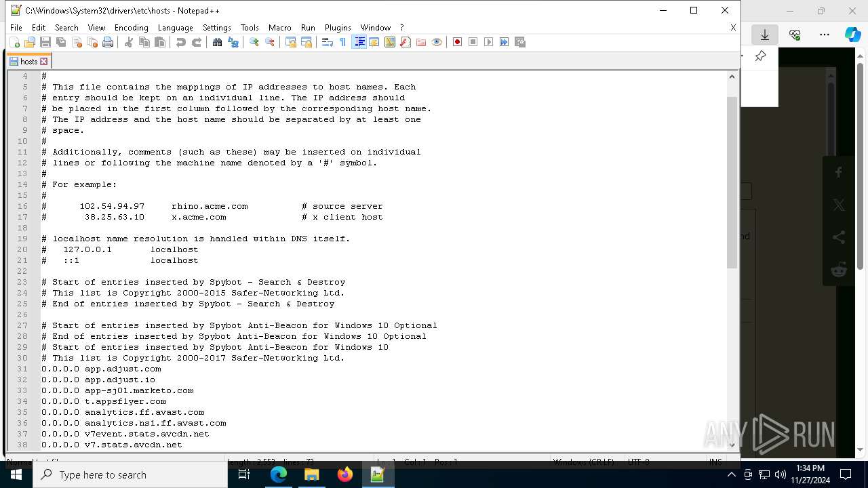Click the taskbar search box
This screenshot has height=488, width=868.
tap(130, 474)
